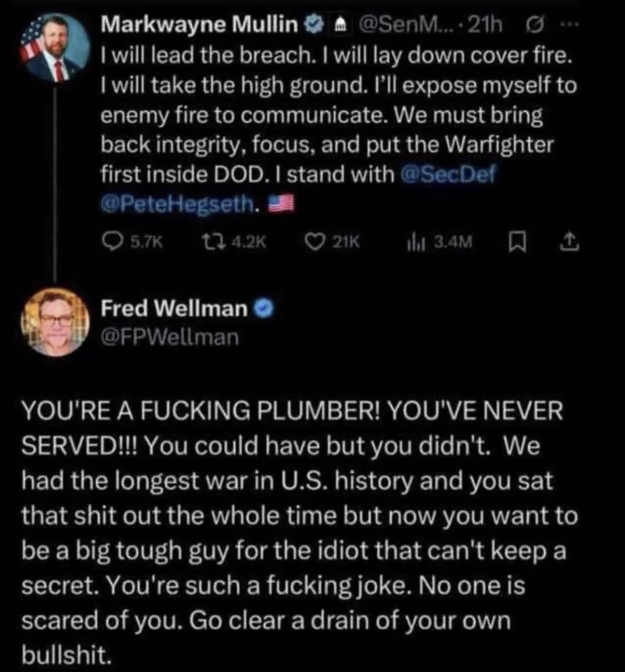Click Fred Wellman's profile picture
Image resolution: width=625 pixels, height=672 pixels.
pyautogui.click(x=55, y=322)
